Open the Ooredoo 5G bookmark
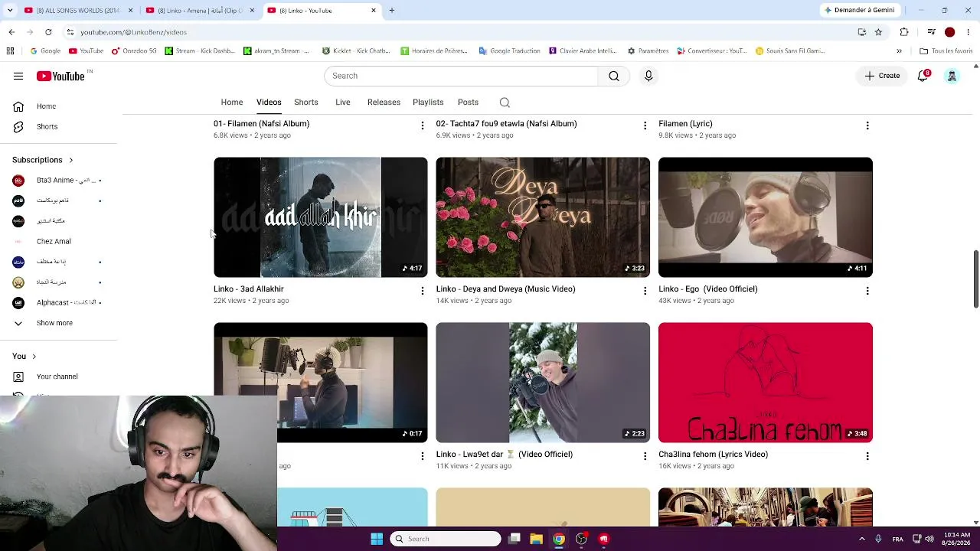 coord(134,51)
